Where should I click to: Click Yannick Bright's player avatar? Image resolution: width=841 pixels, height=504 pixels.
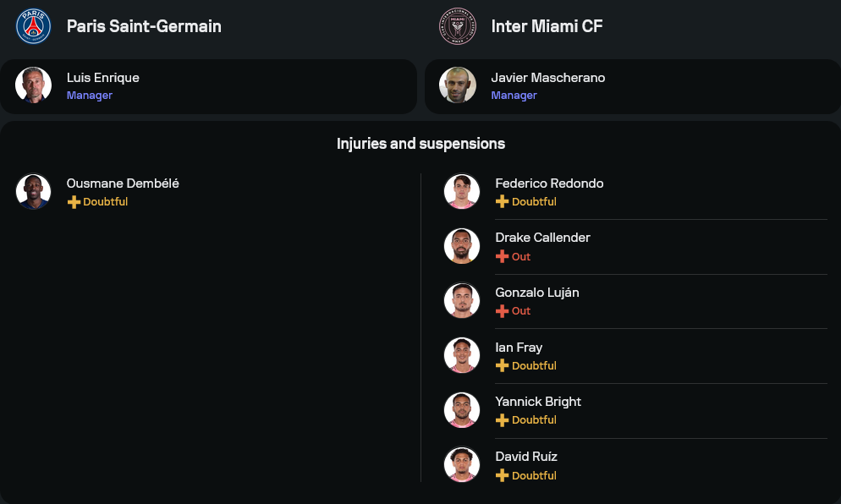point(462,409)
